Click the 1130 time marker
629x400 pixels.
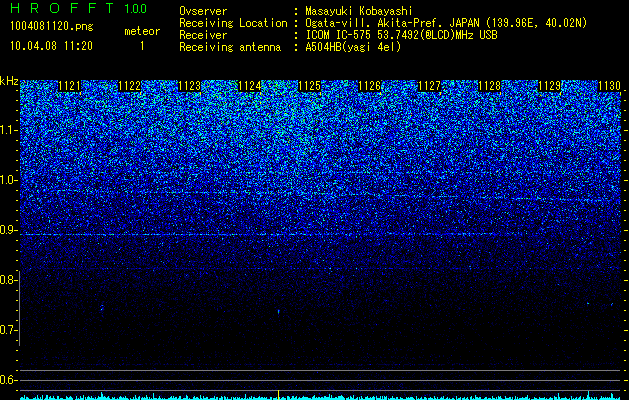(x=610, y=86)
